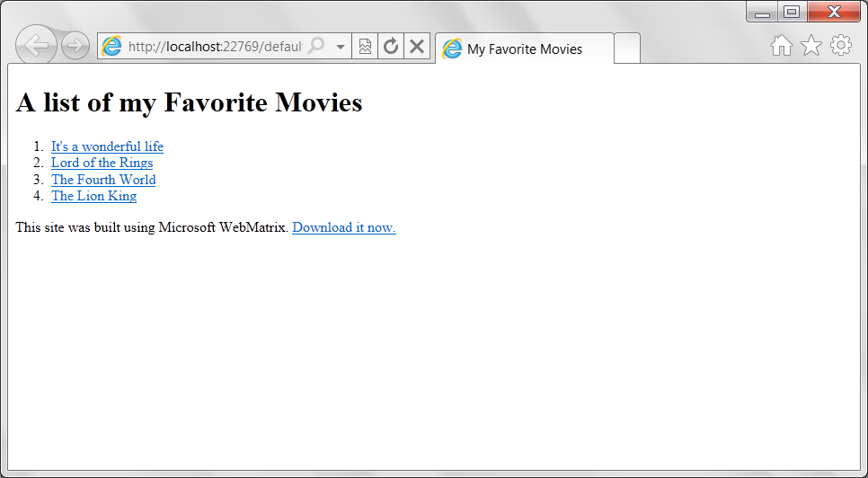This screenshot has width=868, height=478.
Task: Open The Lion King link
Action: click(x=94, y=196)
